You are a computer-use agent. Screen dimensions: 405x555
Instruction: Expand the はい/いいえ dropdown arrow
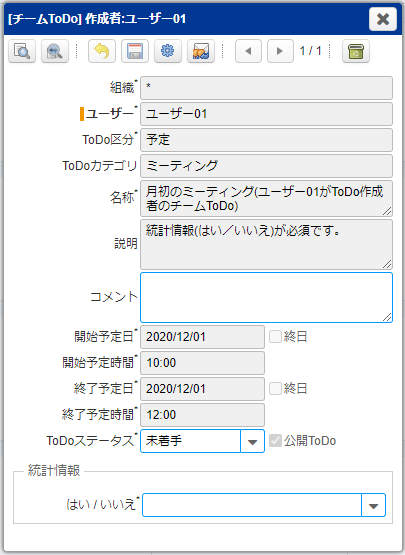pos(373,505)
